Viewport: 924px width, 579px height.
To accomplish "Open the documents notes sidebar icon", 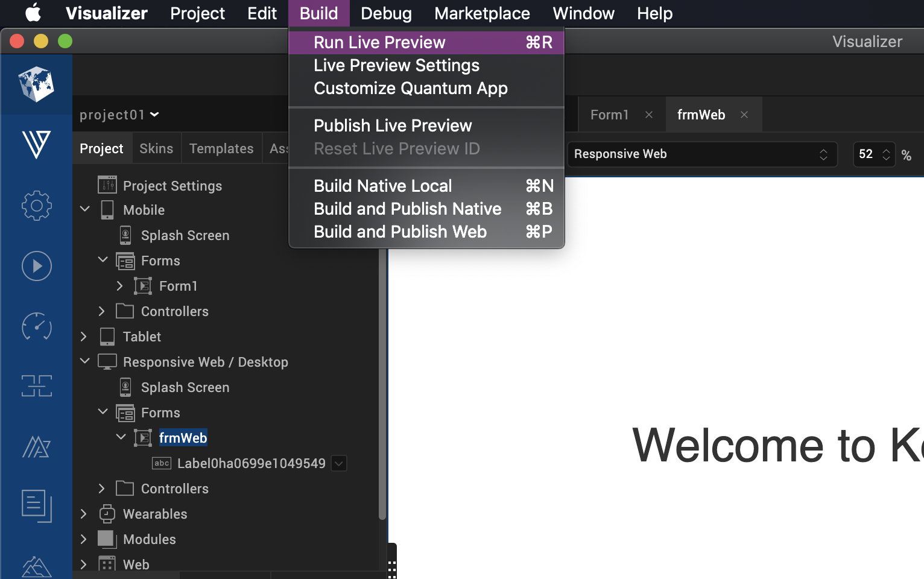I will 36,505.
